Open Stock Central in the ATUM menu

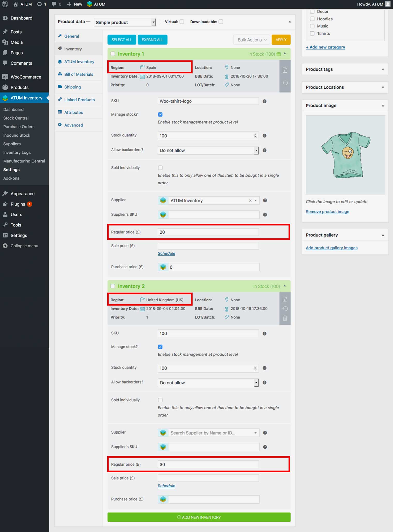coord(16,118)
